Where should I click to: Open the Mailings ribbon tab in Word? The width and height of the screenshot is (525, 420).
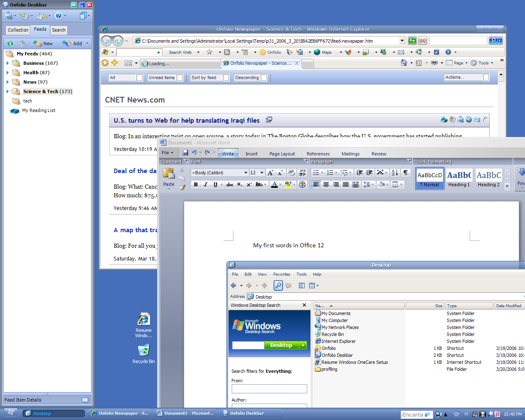pos(351,154)
